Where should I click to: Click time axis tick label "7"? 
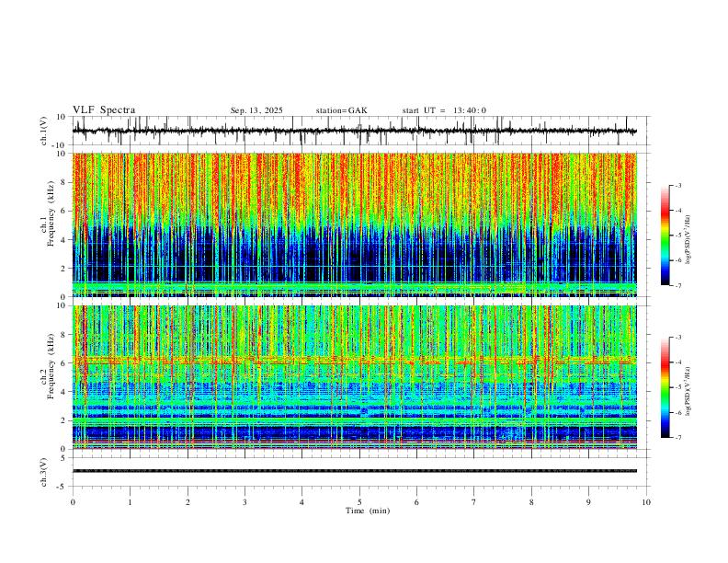point(474,502)
